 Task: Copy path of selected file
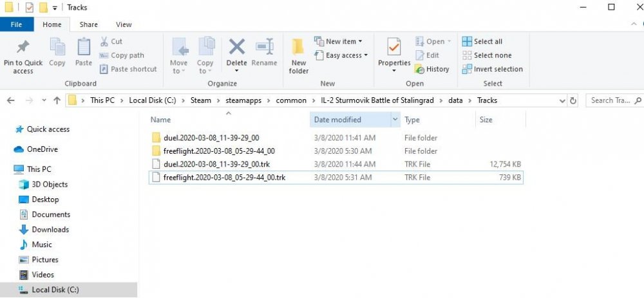122,55
